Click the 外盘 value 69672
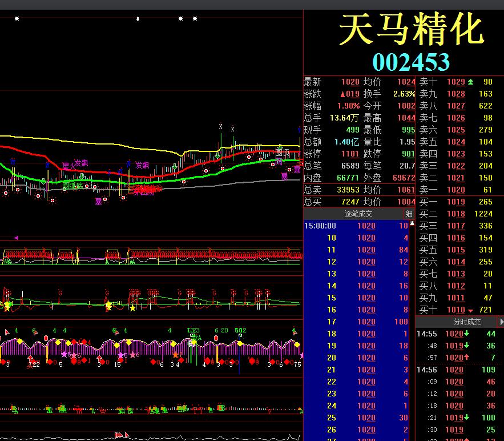 point(404,178)
